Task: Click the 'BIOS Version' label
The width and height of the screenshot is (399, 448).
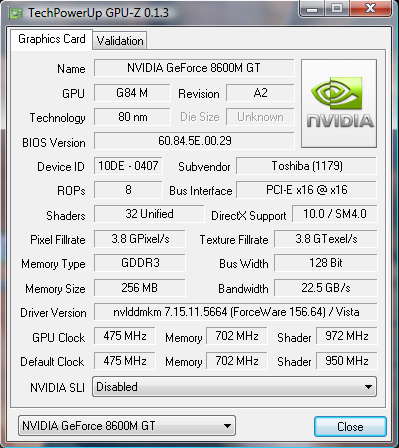Action: (54, 143)
